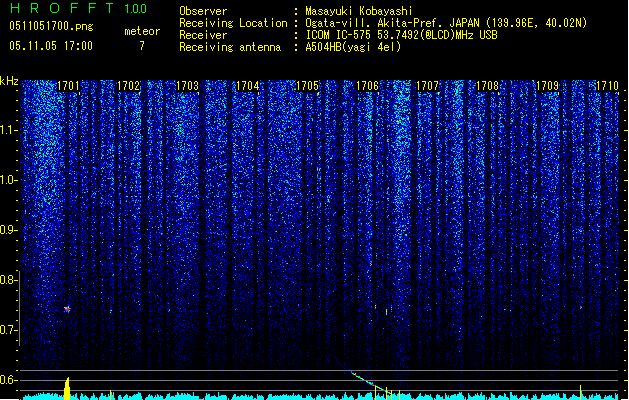Screen dimensions: 629x400
Task: Click the date stamp 05.11.05 17:00
Action: [51, 46]
